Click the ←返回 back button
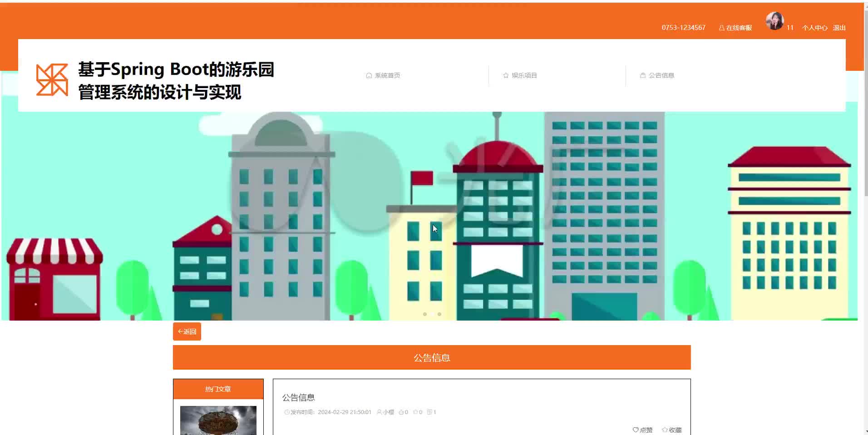Viewport: 868px width, 435px height. (x=187, y=331)
